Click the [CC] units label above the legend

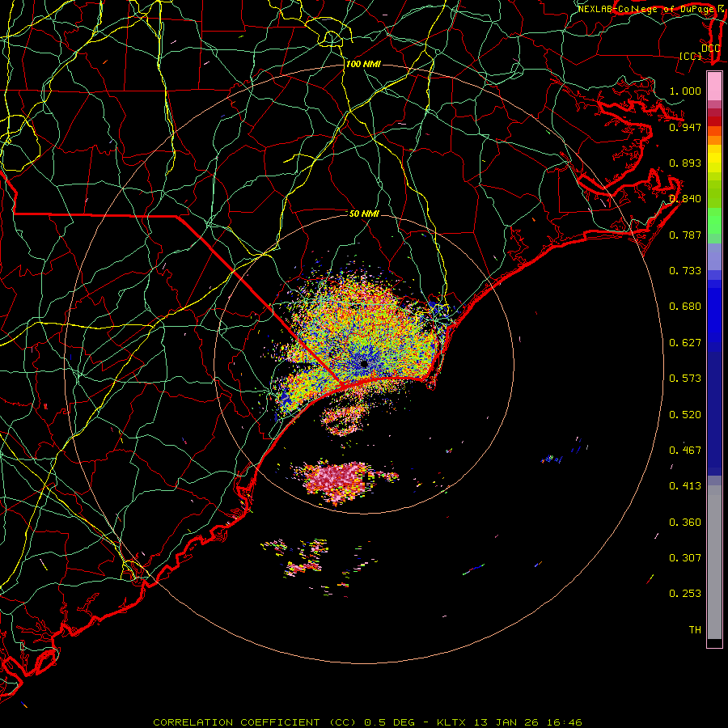coord(691,56)
